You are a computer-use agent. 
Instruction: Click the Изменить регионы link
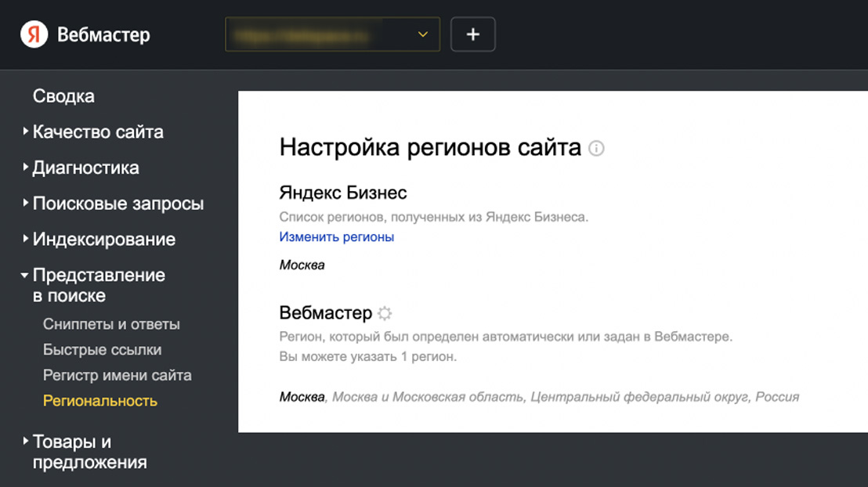(x=337, y=237)
